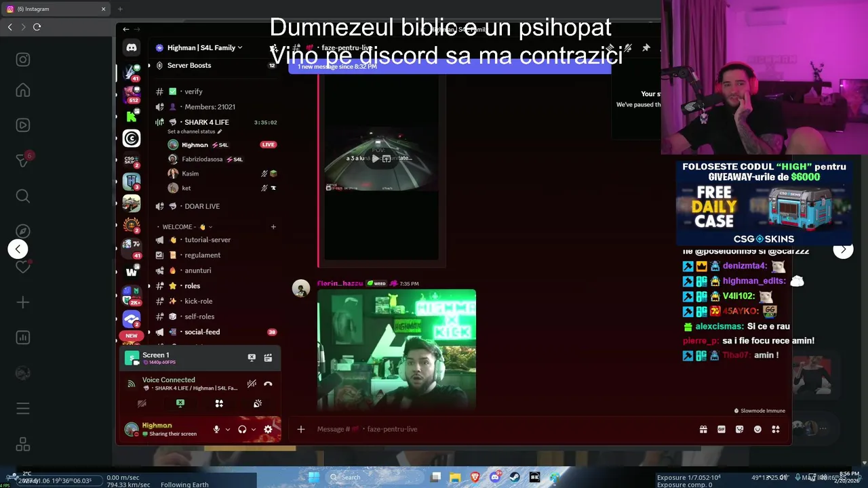Turn on camera in voice panel

[x=142, y=403]
